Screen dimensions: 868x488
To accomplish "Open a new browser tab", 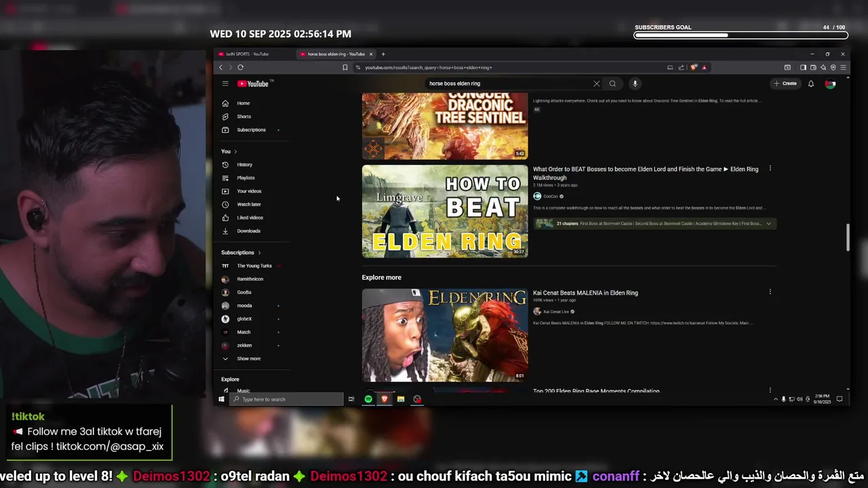I will pyautogui.click(x=383, y=54).
